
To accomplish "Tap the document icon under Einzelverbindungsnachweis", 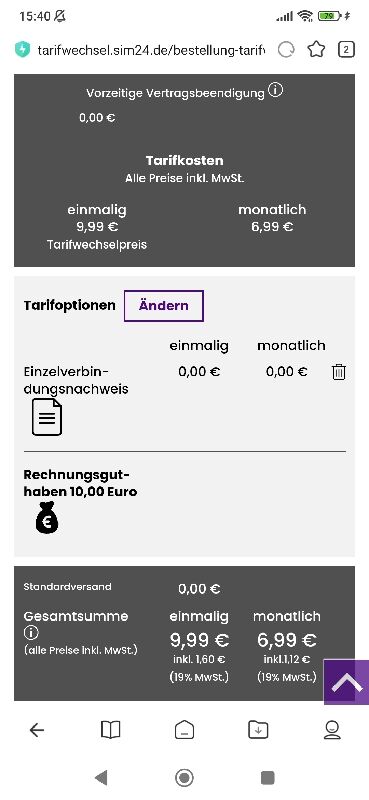I will [47, 417].
